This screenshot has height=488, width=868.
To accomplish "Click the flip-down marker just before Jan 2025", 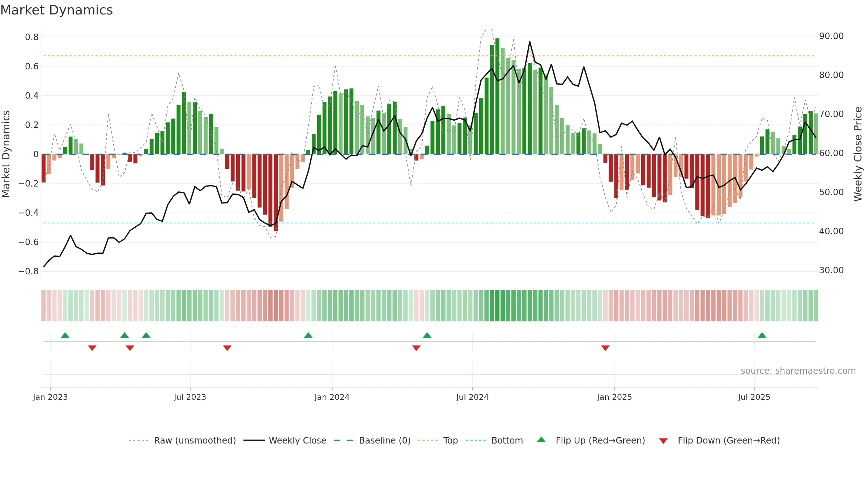I will pyautogui.click(x=605, y=348).
